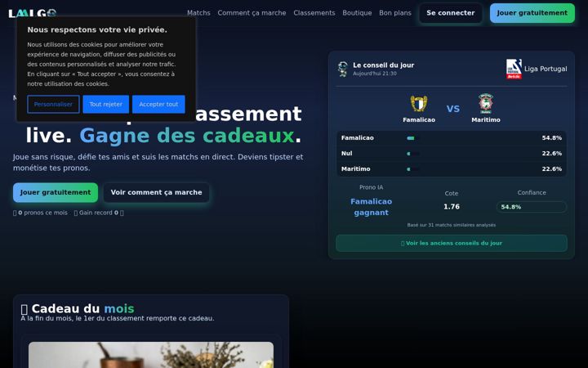Click the hero Jouer gratuitement button
Screen dimensions: 588x368
point(56,193)
